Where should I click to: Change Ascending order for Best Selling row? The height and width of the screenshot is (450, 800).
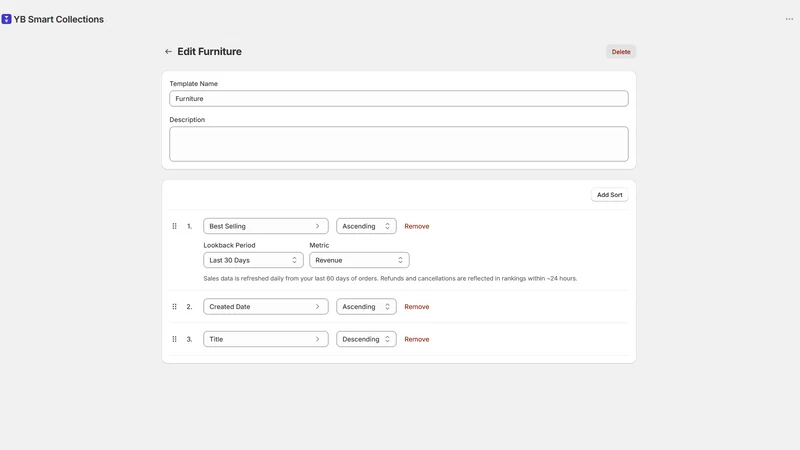click(366, 226)
